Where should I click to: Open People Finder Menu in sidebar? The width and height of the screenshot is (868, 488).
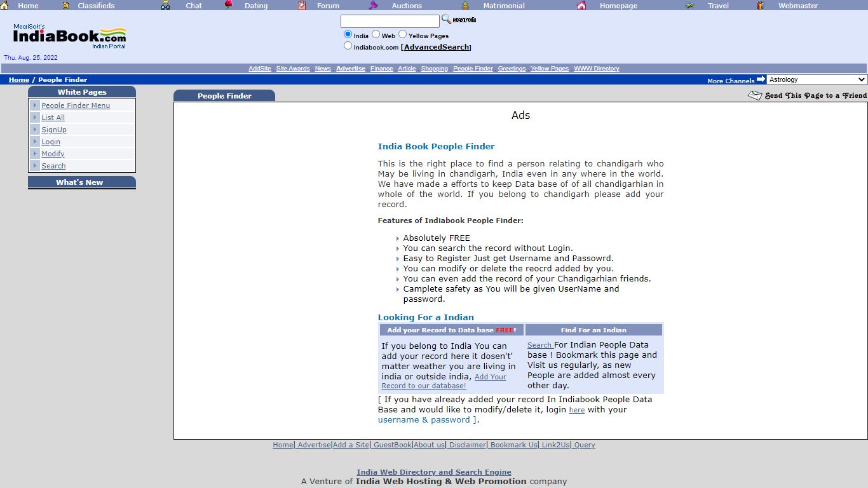click(x=76, y=105)
